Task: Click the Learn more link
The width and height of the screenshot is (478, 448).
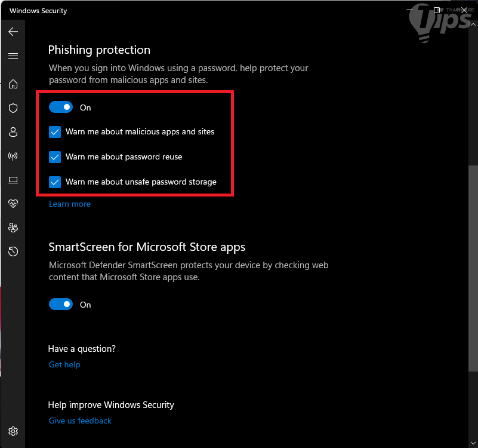Action: [x=70, y=204]
